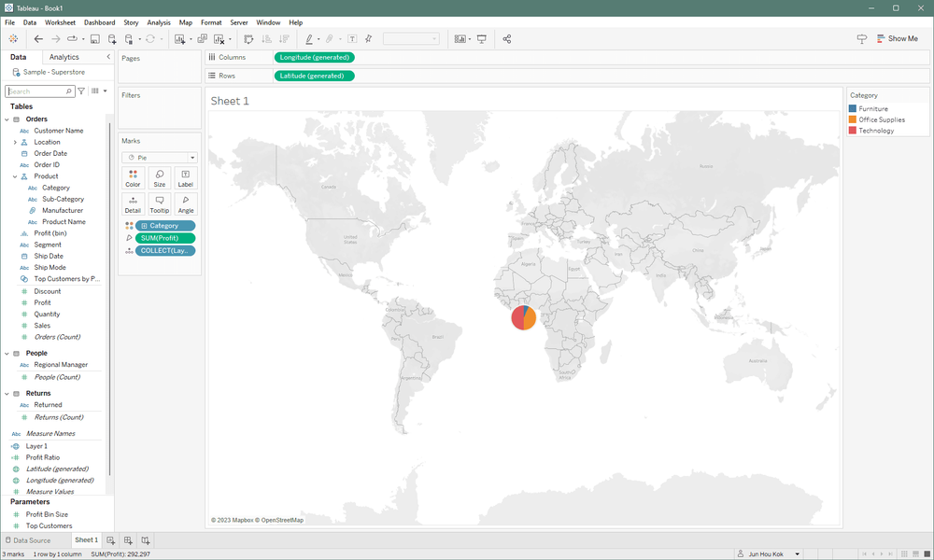The width and height of the screenshot is (934, 560).
Task: Open the Size control in Marks card
Action: (159, 178)
